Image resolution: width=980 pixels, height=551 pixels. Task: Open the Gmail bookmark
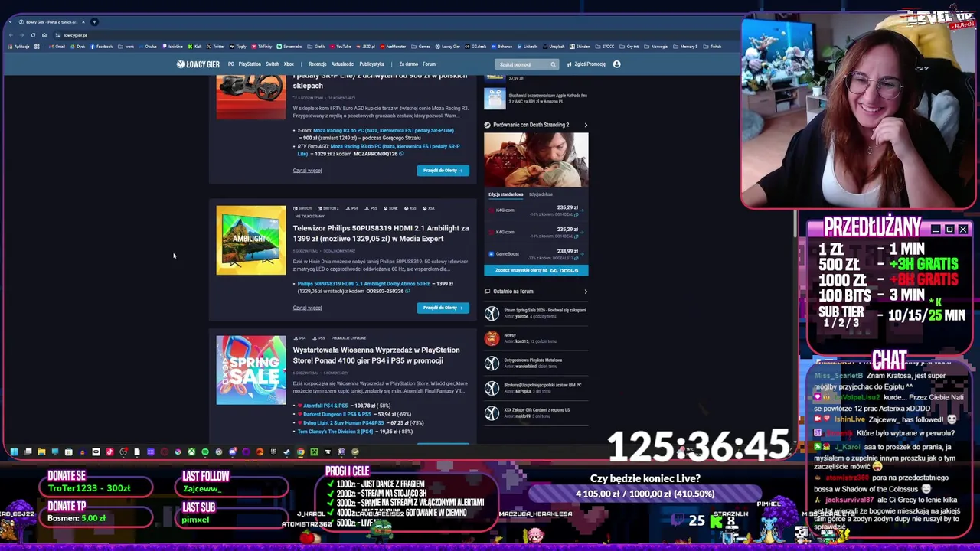pos(57,47)
